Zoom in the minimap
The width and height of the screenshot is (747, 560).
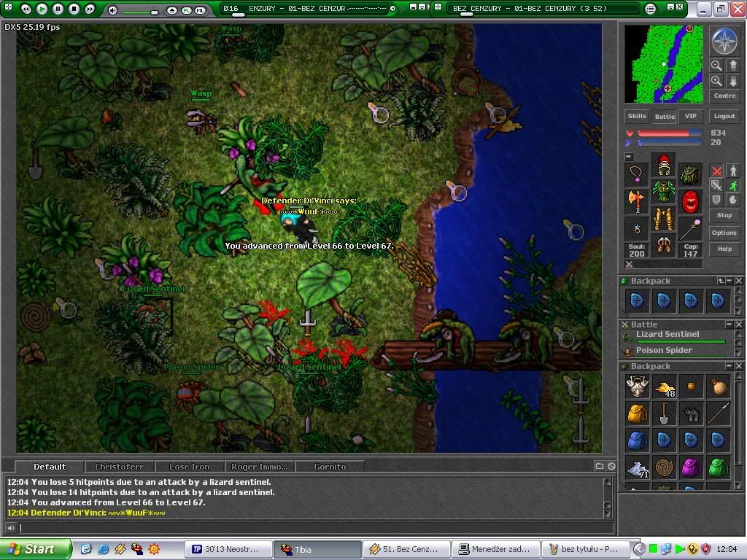(x=716, y=81)
